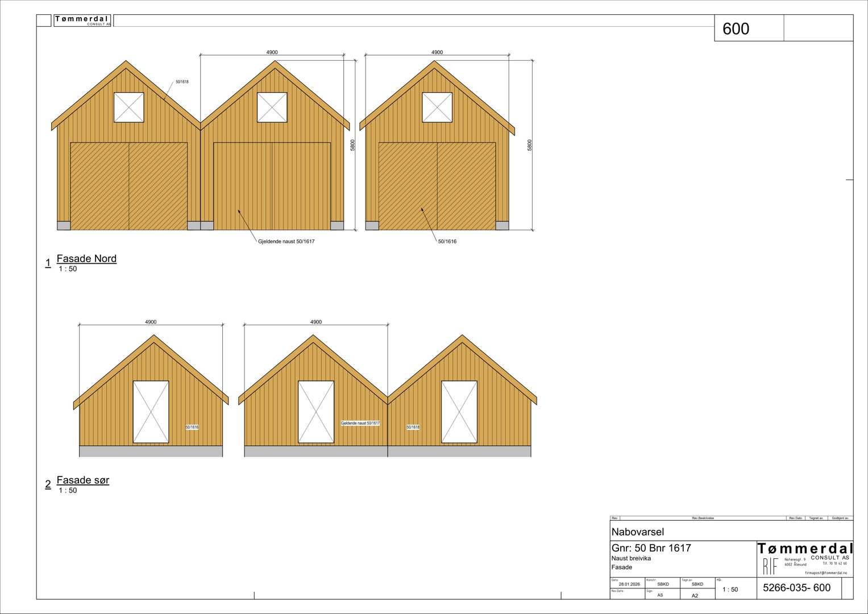Select the Fasade Nord view title
This screenshot has height=614, width=868.
click(86, 259)
